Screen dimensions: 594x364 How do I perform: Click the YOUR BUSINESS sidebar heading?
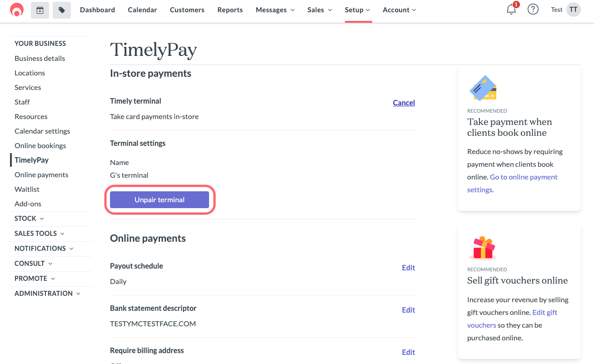[40, 44]
